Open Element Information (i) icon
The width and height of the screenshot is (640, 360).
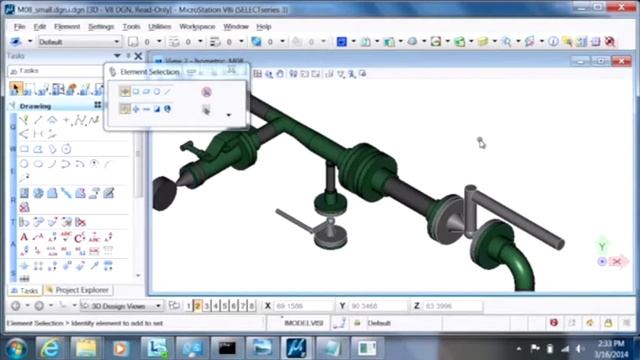point(553,42)
